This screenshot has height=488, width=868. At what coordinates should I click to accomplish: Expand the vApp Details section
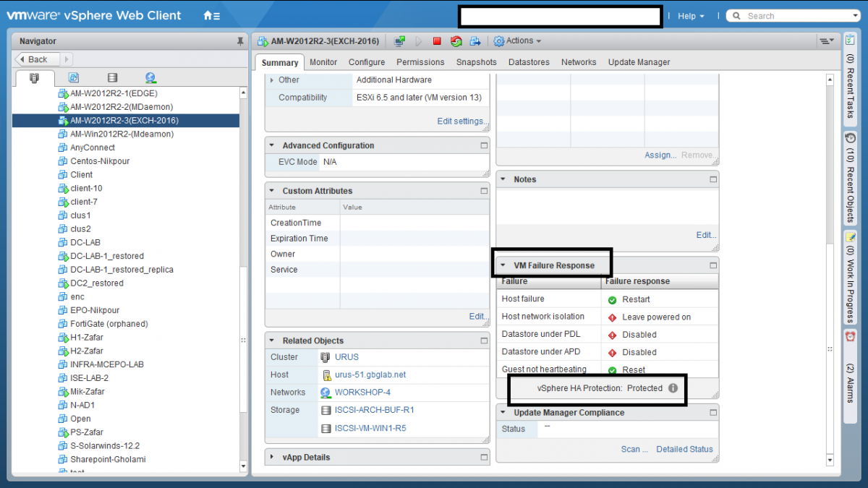272,458
